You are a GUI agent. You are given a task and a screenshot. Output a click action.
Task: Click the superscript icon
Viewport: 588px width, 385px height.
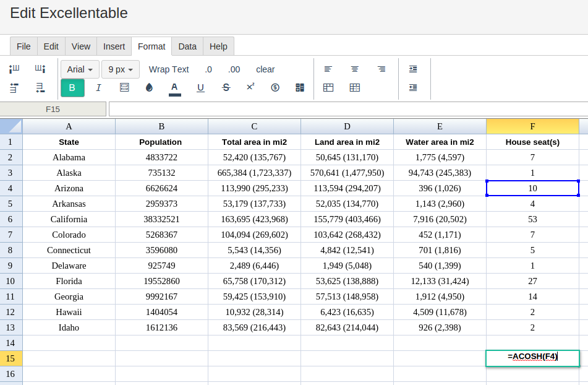[250, 87]
